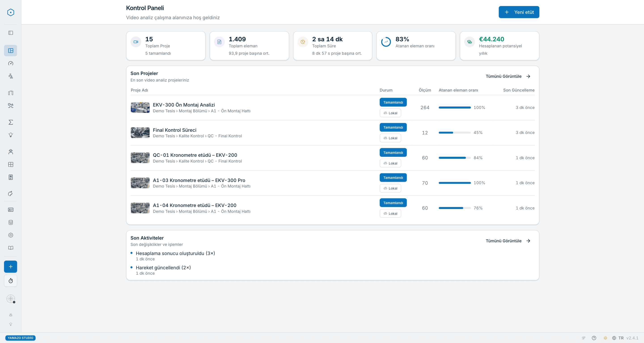Toggle the sidebar panel collapse icon
This screenshot has width=644, height=343.
pos(11,33)
